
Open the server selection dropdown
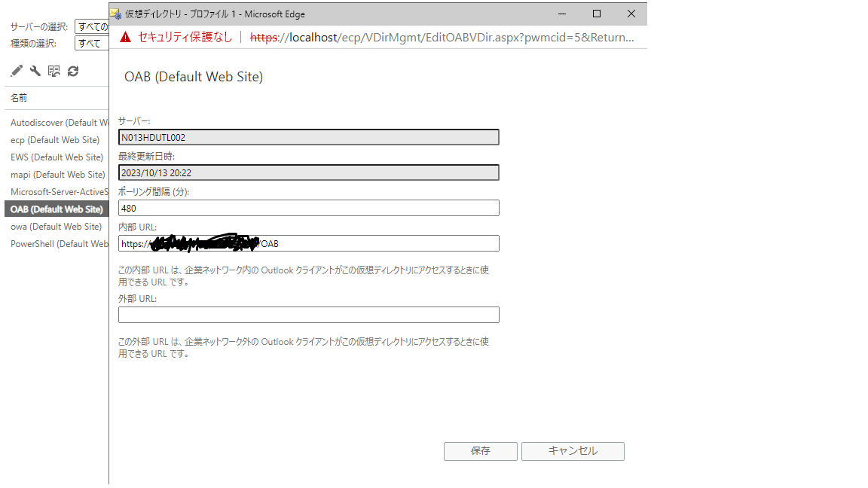92,26
